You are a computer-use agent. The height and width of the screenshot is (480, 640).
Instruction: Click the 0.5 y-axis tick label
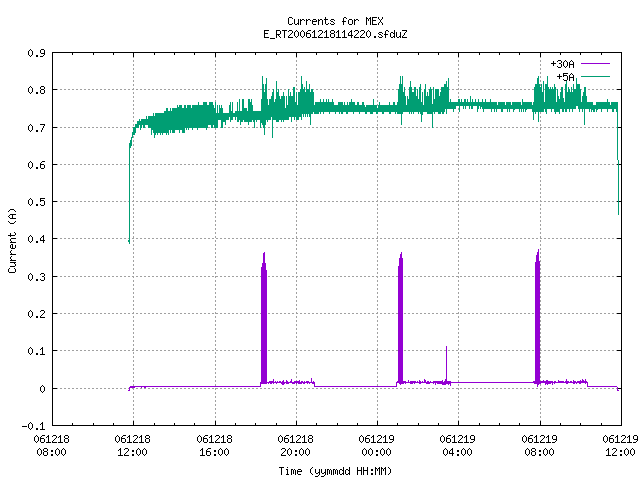pyautogui.click(x=36, y=202)
